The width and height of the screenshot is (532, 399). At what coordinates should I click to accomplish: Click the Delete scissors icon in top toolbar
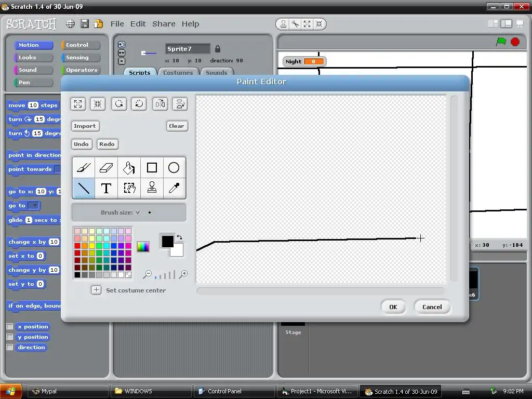[x=295, y=24]
